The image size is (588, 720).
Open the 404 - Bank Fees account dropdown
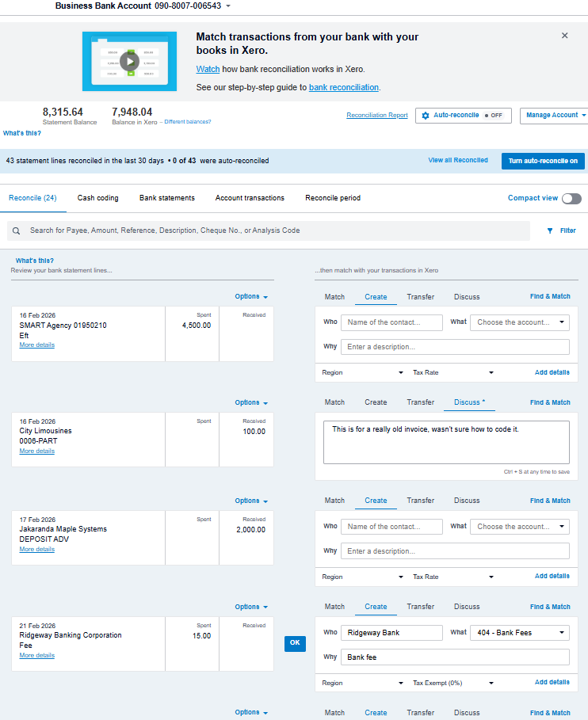pos(520,633)
